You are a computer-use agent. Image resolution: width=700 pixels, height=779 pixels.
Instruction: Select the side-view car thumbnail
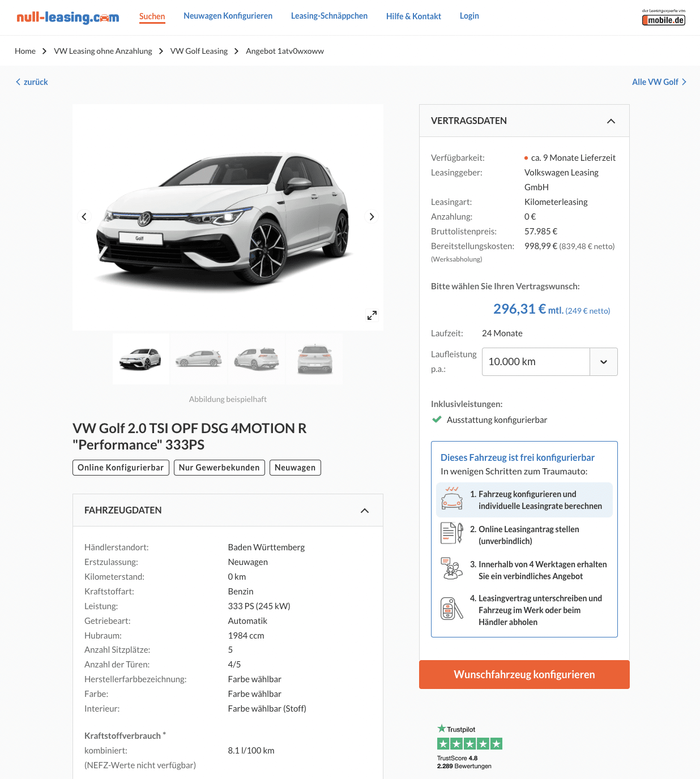tap(198, 359)
